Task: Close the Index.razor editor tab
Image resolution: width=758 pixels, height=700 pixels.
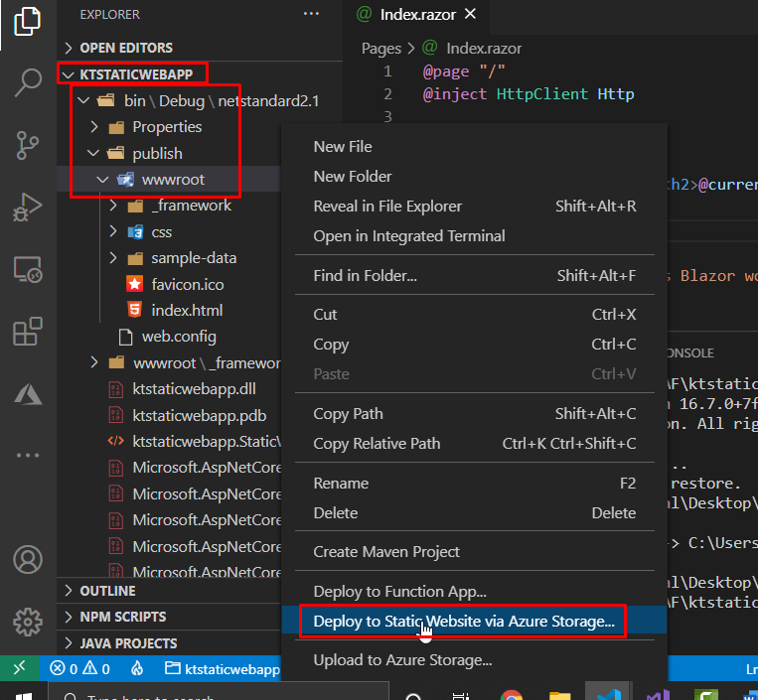Action: pyautogui.click(x=470, y=14)
